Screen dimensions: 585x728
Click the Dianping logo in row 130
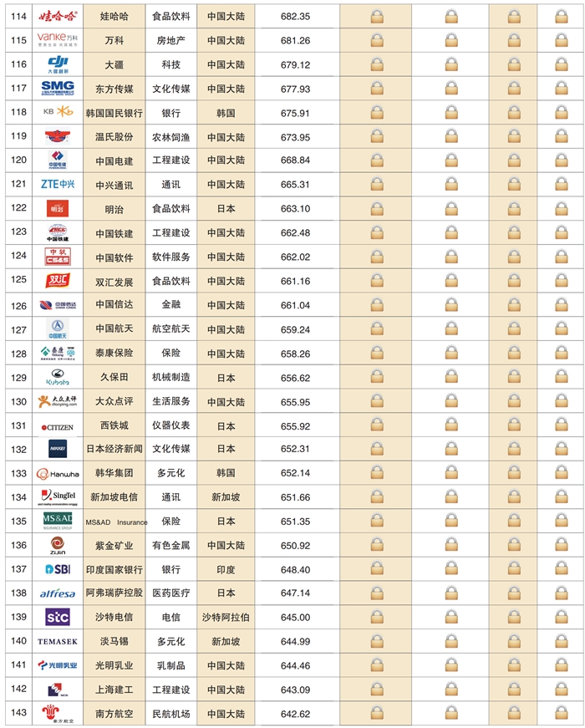point(58,401)
